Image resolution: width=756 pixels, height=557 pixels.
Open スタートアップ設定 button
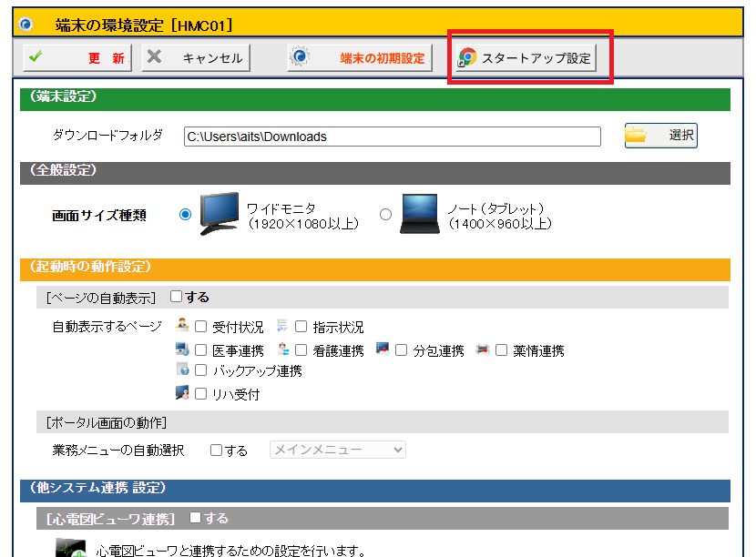[x=526, y=58]
